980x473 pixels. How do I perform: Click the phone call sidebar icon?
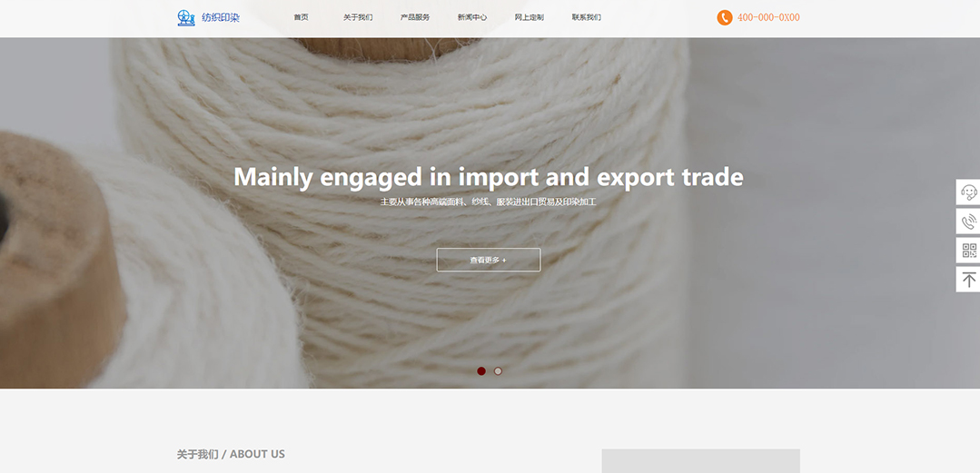pos(969,222)
